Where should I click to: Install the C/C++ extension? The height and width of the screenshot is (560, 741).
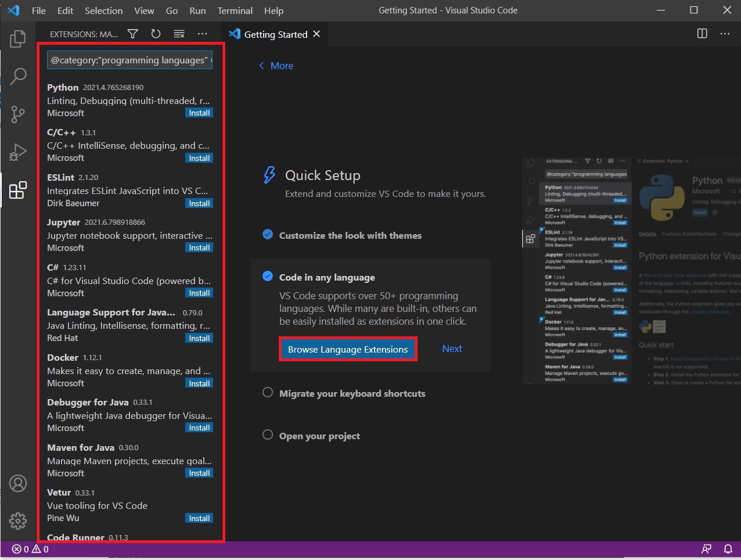pyautogui.click(x=199, y=158)
